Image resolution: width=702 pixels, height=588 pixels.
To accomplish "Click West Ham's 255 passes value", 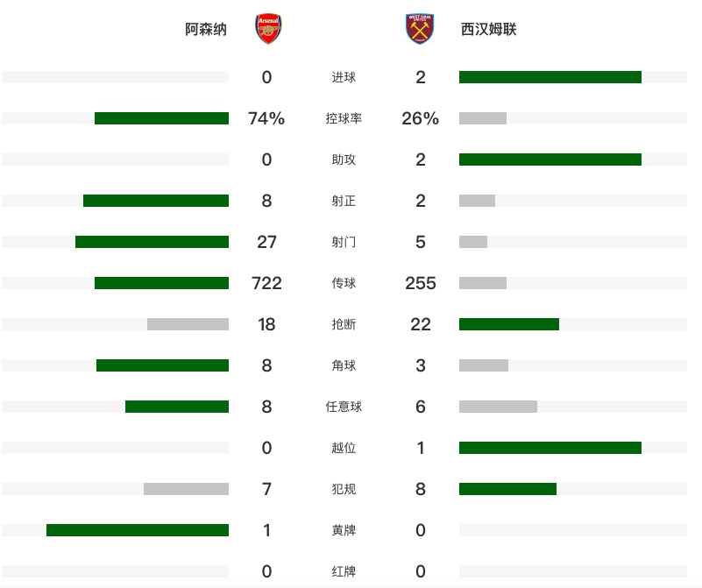I will tap(421, 283).
